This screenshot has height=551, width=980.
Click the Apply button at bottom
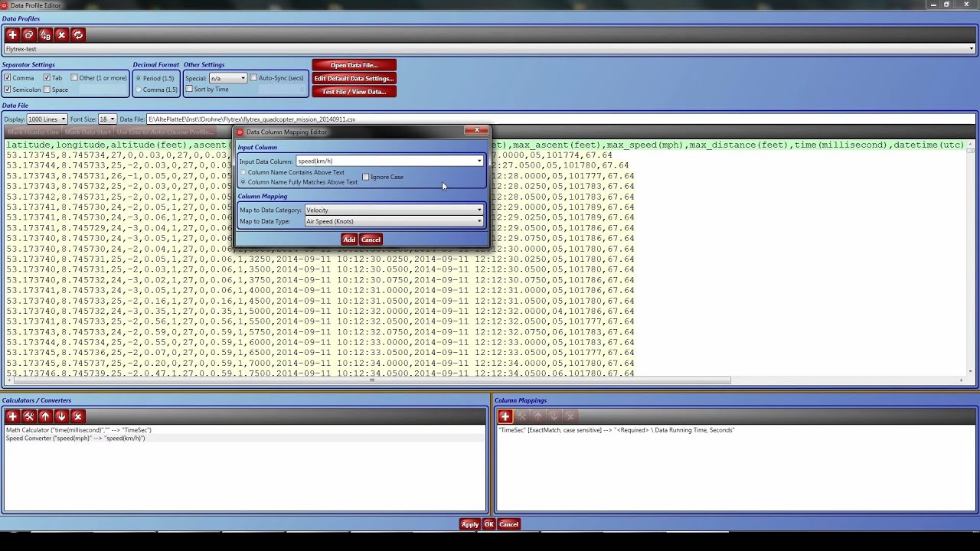(x=469, y=524)
